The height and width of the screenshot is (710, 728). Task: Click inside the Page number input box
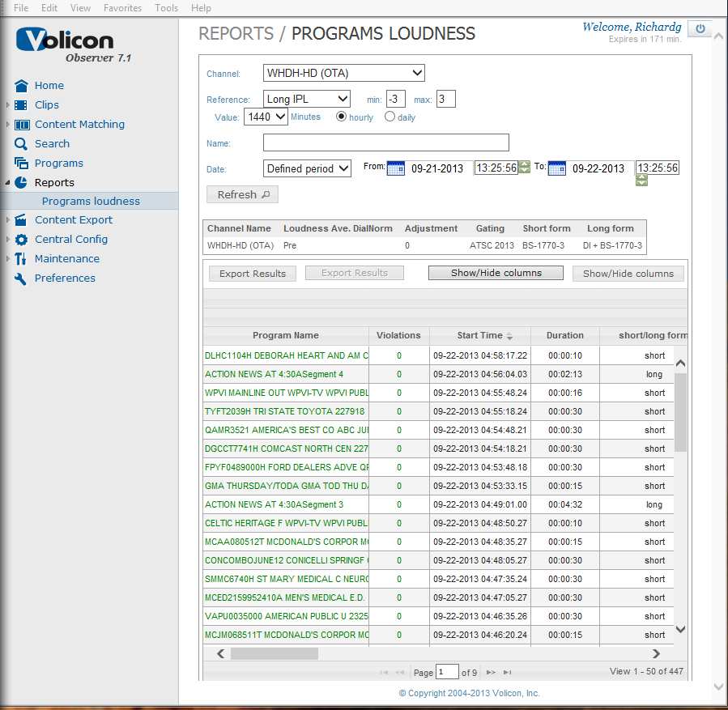(x=447, y=671)
